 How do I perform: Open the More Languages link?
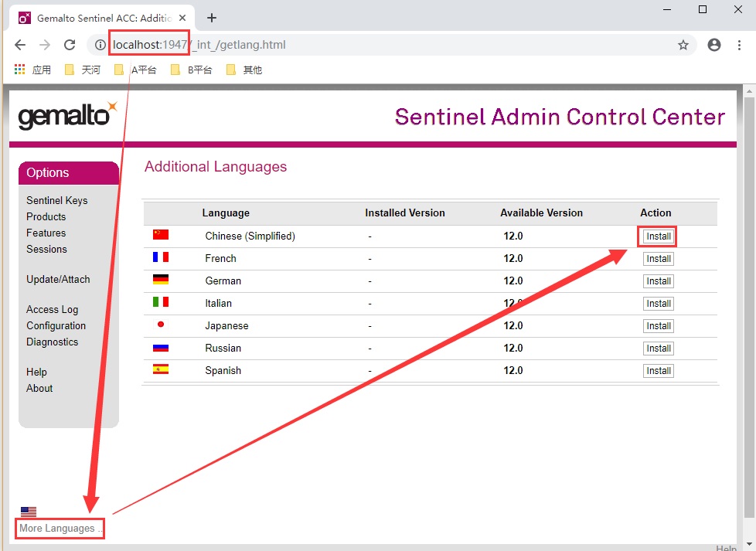[x=59, y=529]
